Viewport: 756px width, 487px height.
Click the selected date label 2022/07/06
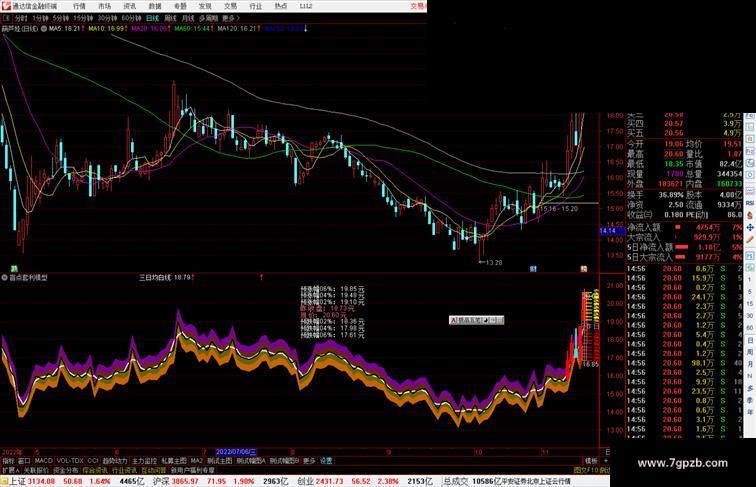tap(236, 452)
